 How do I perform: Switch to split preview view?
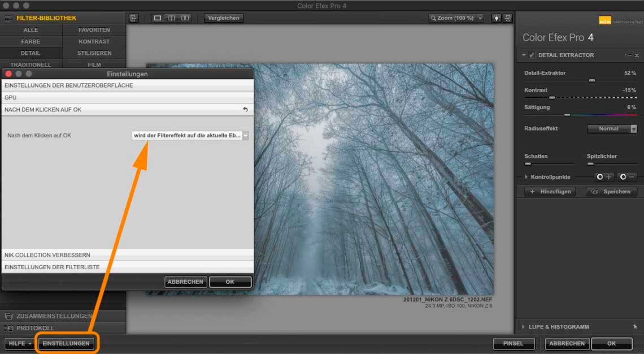click(x=171, y=18)
